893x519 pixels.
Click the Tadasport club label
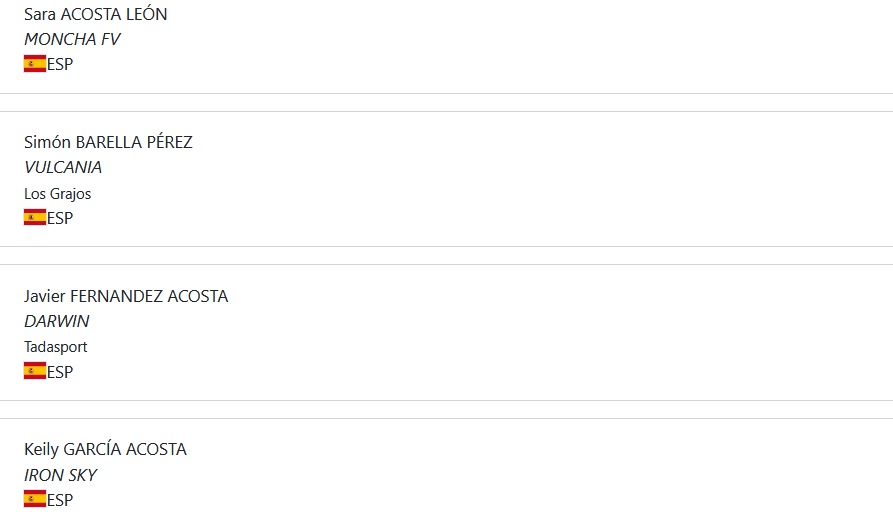point(56,347)
